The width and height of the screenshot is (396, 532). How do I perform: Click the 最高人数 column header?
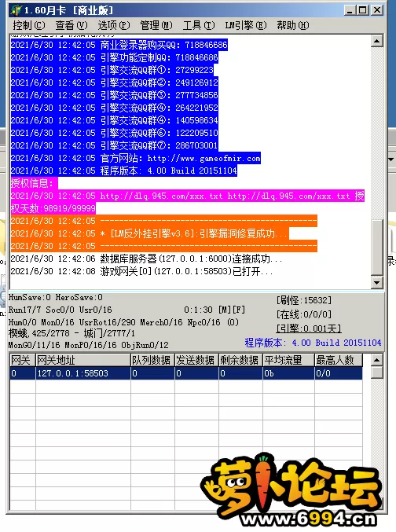click(339, 360)
